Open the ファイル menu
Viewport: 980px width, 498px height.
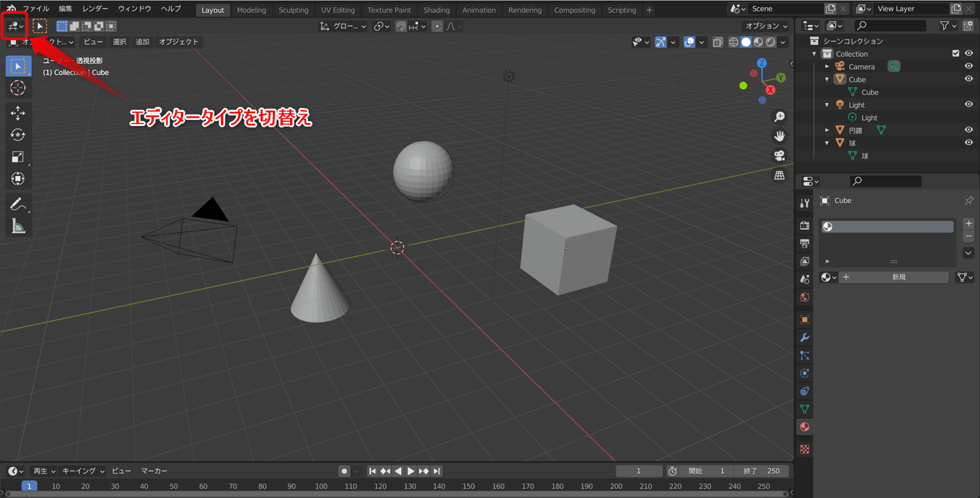point(36,9)
